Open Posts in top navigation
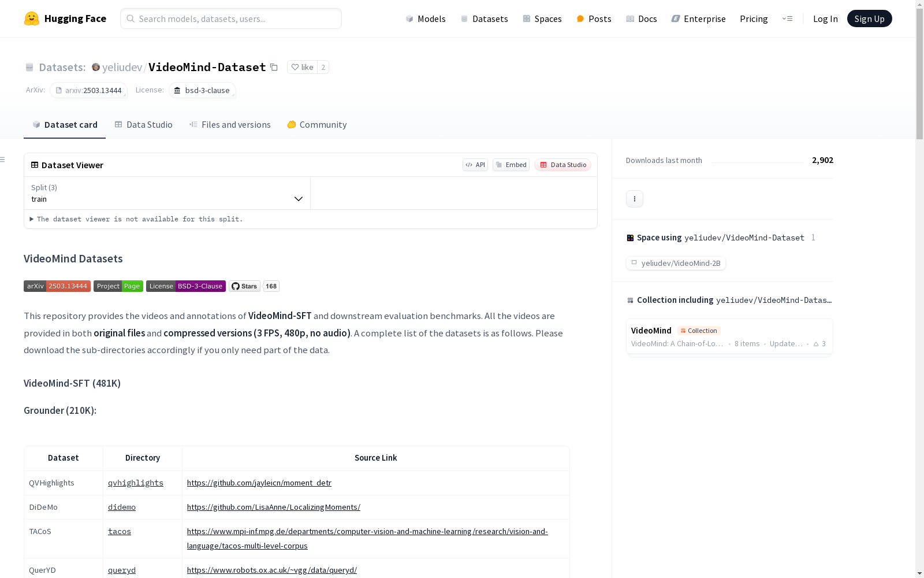The width and height of the screenshot is (924, 578). click(594, 19)
